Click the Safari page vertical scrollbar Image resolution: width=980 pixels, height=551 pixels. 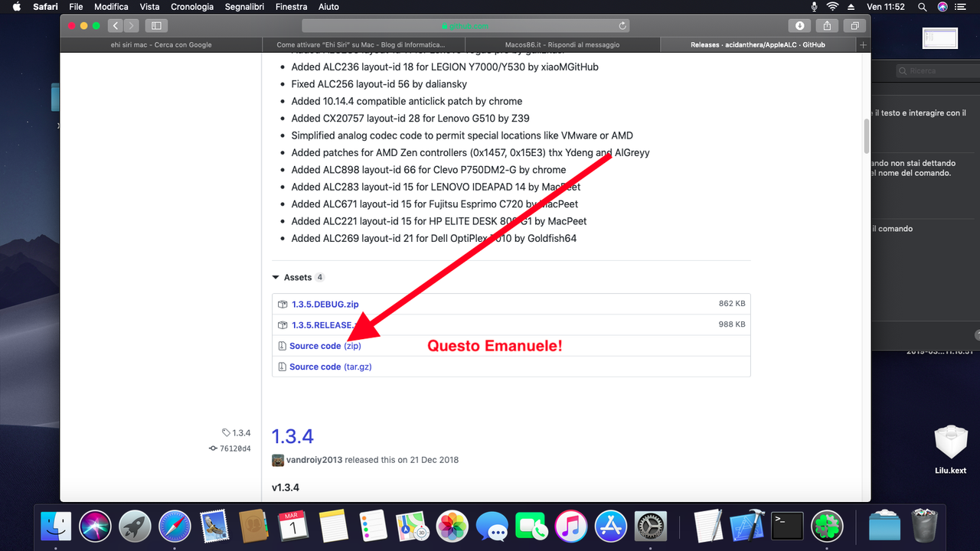pos(867,136)
